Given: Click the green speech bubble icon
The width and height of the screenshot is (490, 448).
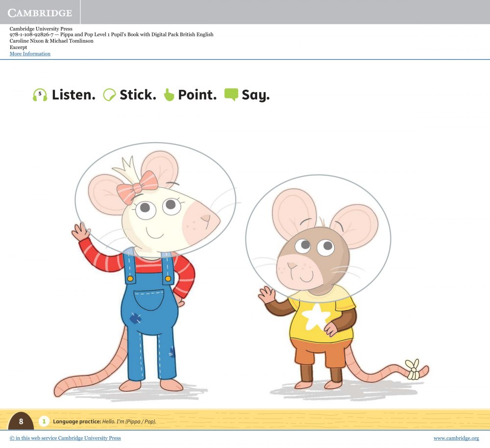Looking at the screenshot, I should [231, 95].
